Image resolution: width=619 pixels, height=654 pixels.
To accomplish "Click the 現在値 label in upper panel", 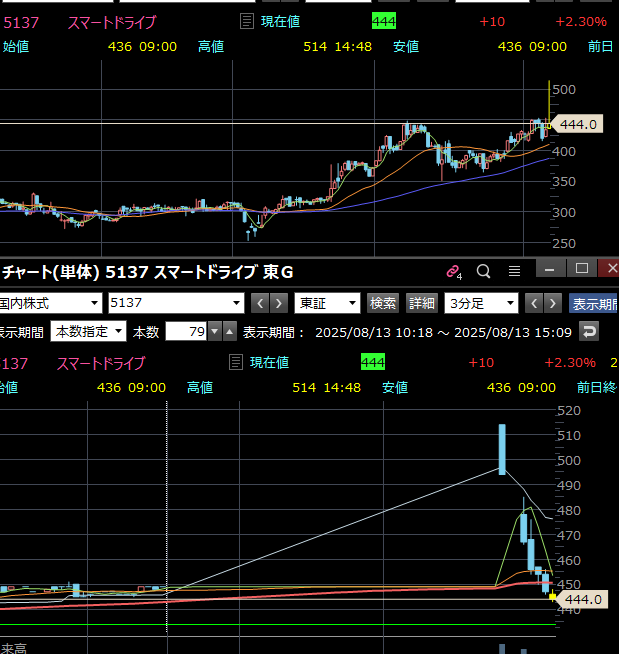I will [280, 21].
